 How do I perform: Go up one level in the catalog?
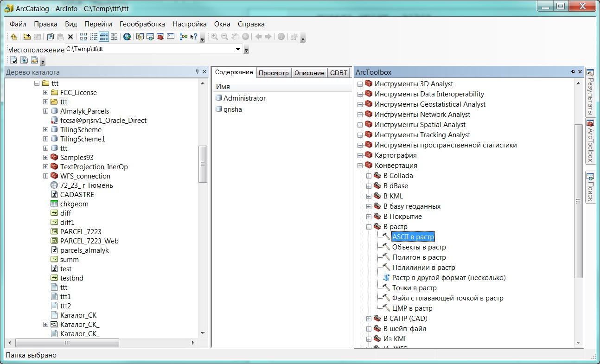click(x=14, y=37)
